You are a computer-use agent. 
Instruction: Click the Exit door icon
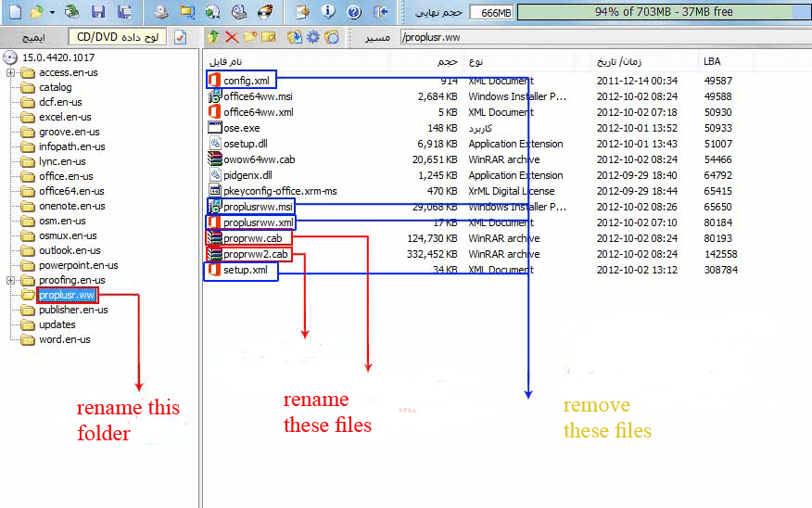coord(381,11)
